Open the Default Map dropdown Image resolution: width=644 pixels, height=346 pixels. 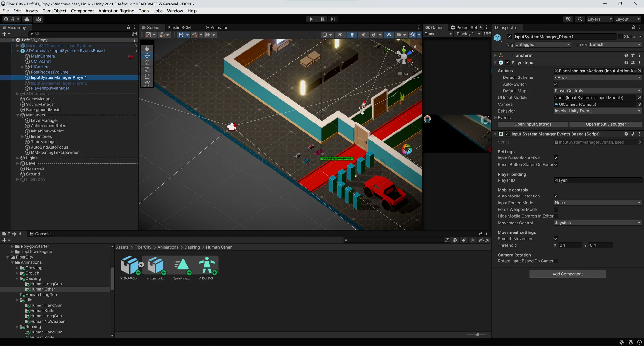[x=597, y=91]
